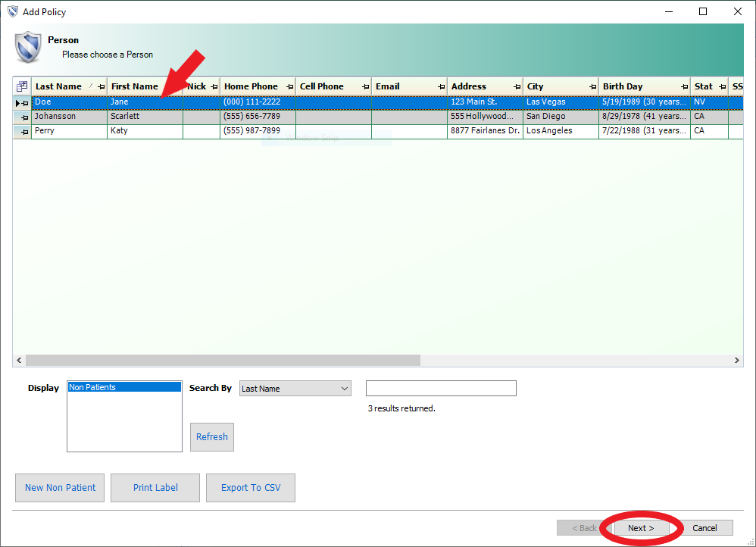Click the New Non Patient button

pos(61,488)
